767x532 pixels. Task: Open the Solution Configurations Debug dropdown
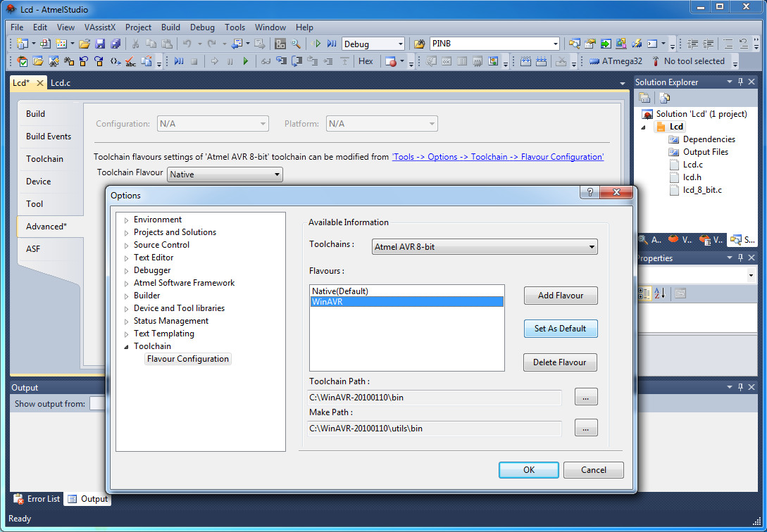click(x=373, y=44)
